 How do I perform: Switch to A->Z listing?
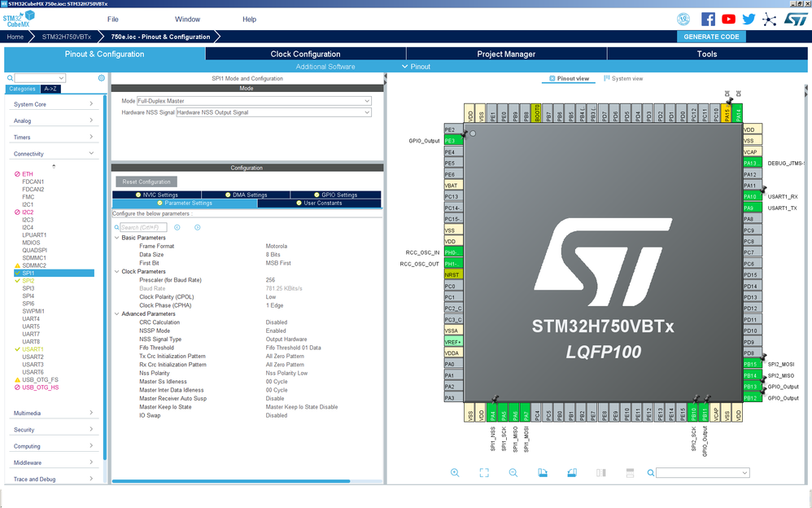50,89
